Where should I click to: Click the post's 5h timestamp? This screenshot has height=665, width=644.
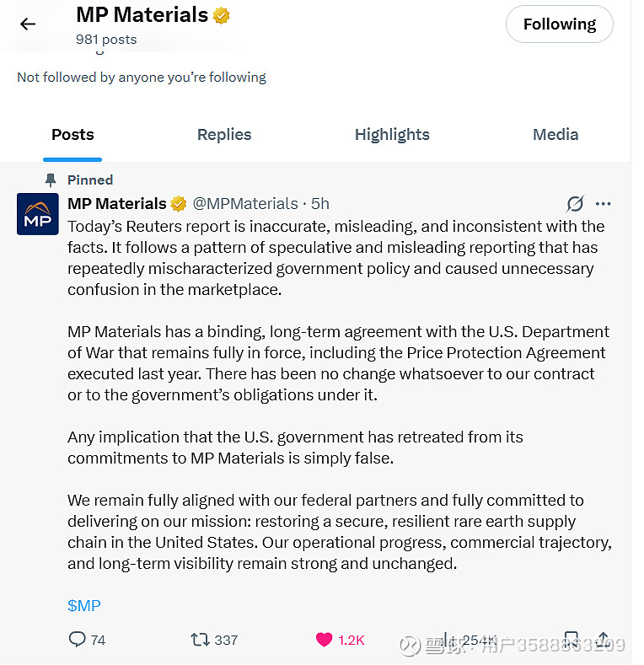coord(320,204)
